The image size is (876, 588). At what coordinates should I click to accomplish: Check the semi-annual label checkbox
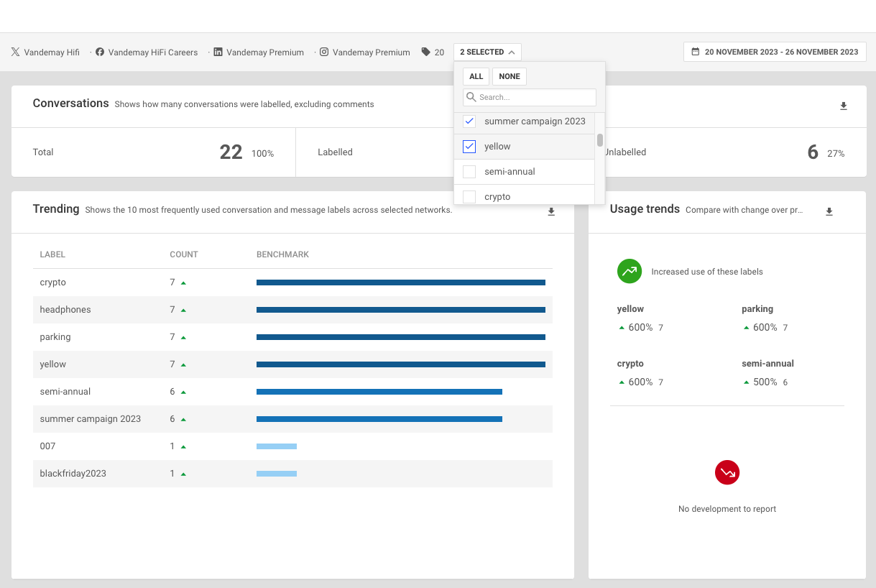[x=469, y=172]
